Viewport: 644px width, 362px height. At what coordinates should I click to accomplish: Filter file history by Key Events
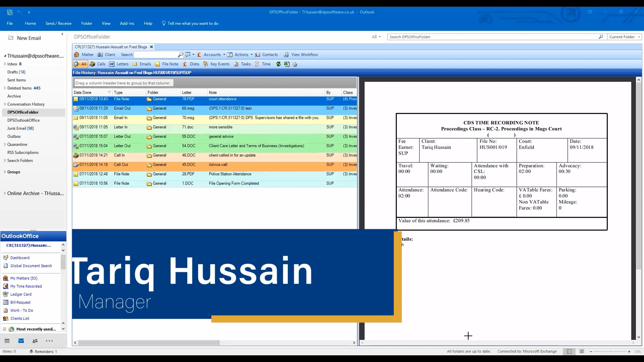coord(216,64)
